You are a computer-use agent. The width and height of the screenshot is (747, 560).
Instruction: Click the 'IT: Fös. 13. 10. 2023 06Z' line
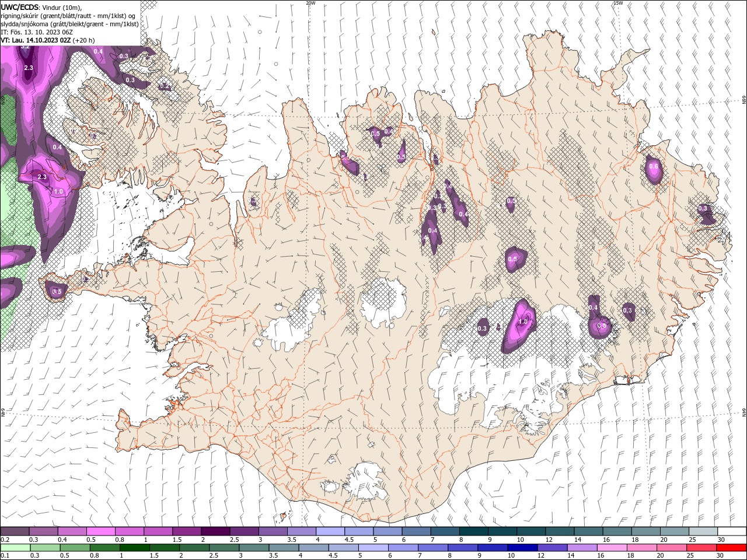pyautogui.click(x=37, y=32)
